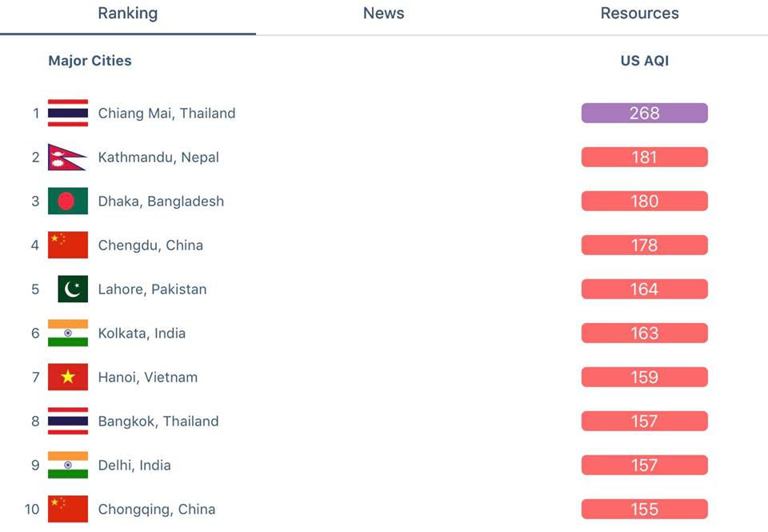Image resolution: width=768 pixels, height=532 pixels.
Task: Open Kathmandu, Nepal city entry
Action: (x=158, y=158)
